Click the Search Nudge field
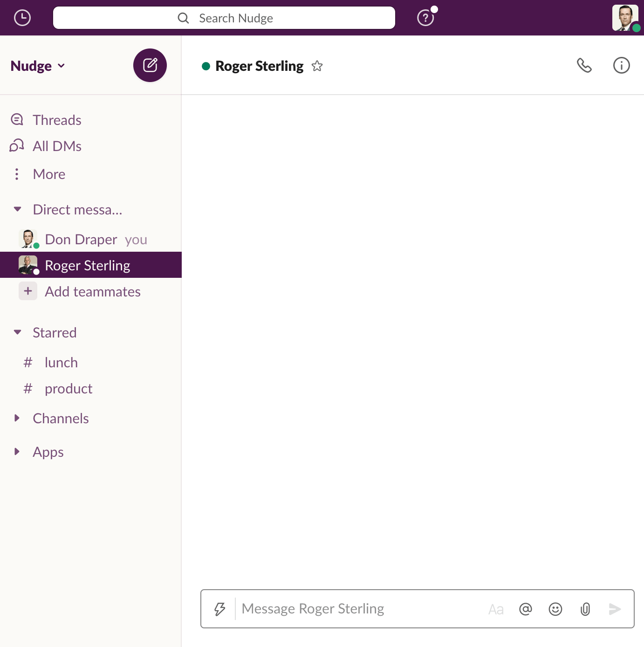This screenshot has height=647, width=644. pyautogui.click(x=224, y=18)
